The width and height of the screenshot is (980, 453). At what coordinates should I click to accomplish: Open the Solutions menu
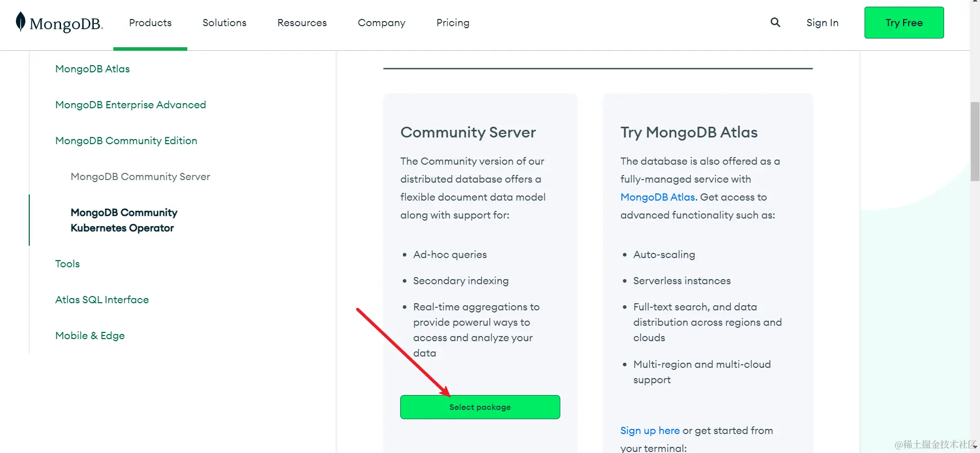[224, 23]
